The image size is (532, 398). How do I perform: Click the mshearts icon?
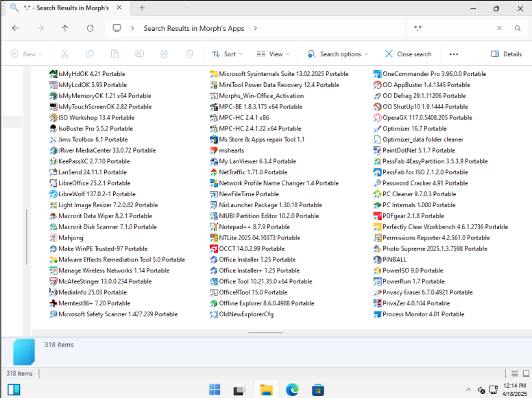click(214, 150)
